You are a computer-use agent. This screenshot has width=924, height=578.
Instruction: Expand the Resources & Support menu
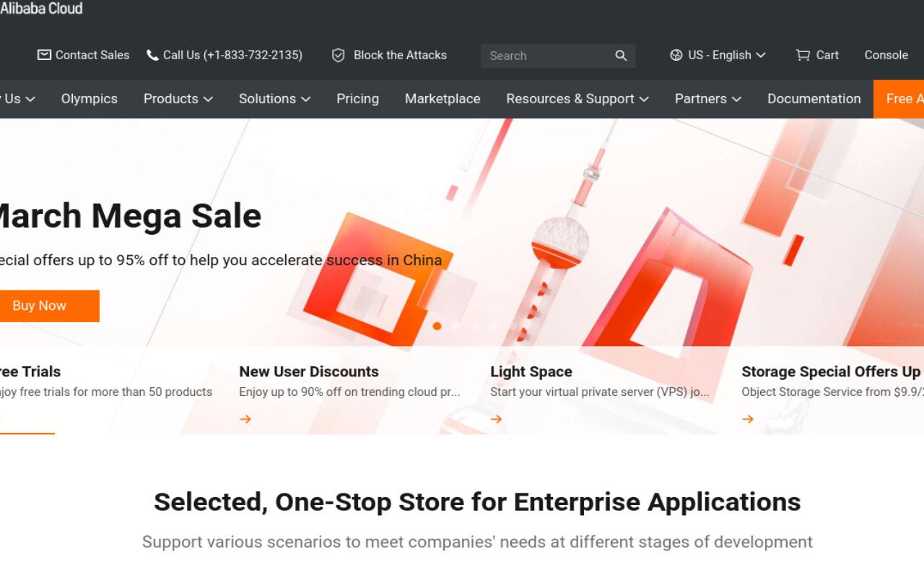(x=577, y=99)
